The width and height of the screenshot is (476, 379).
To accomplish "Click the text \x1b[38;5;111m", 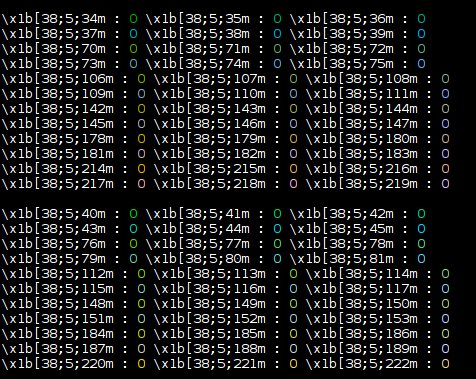I will click(362, 94).
